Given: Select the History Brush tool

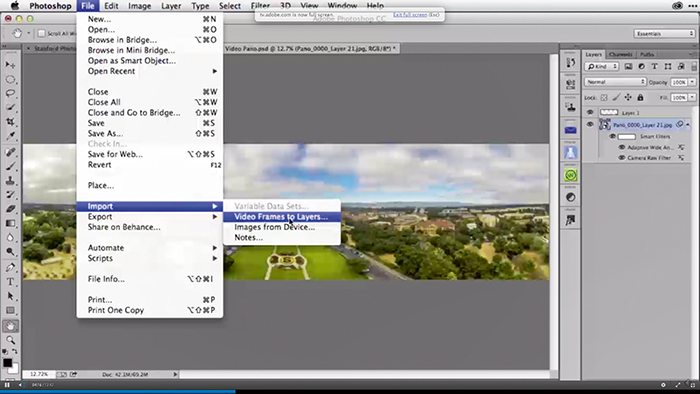Looking at the screenshot, I should pyautogui.click(x=10, y=195).
